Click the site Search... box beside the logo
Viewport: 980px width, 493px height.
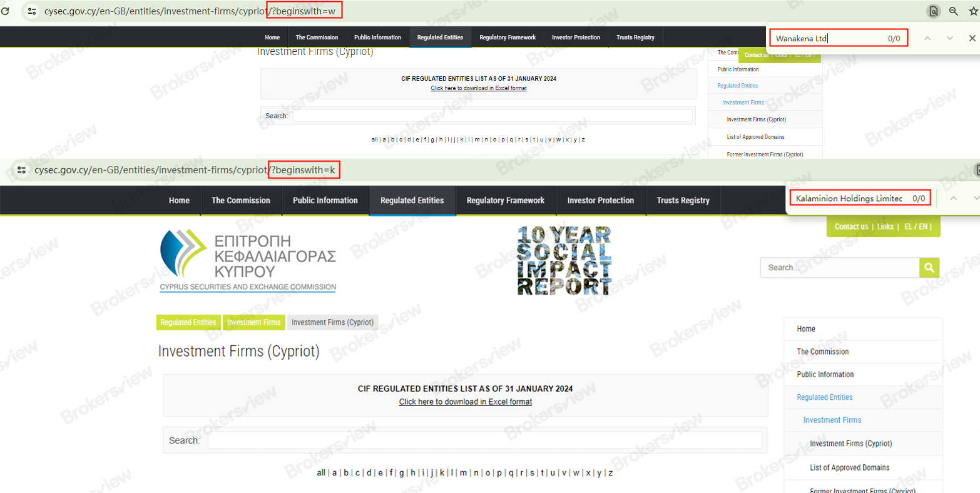[x=840, y=268]
